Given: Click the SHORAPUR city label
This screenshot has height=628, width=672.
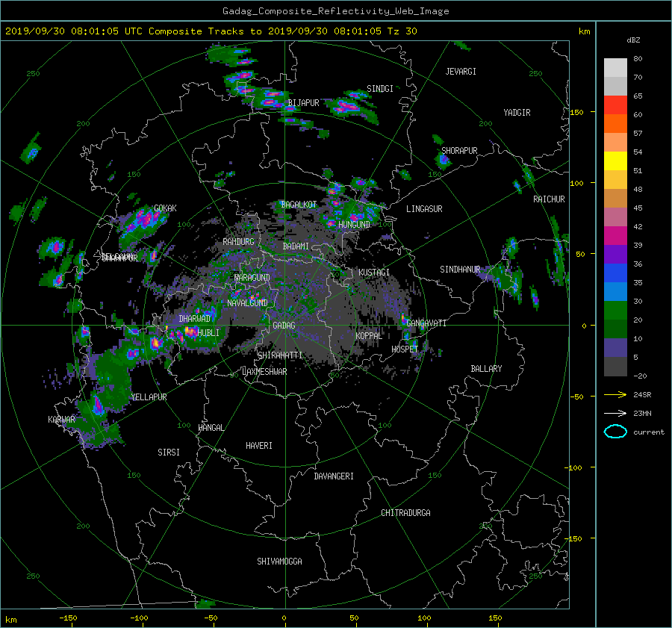Looking at the screenshot, I should coord(459,151).
